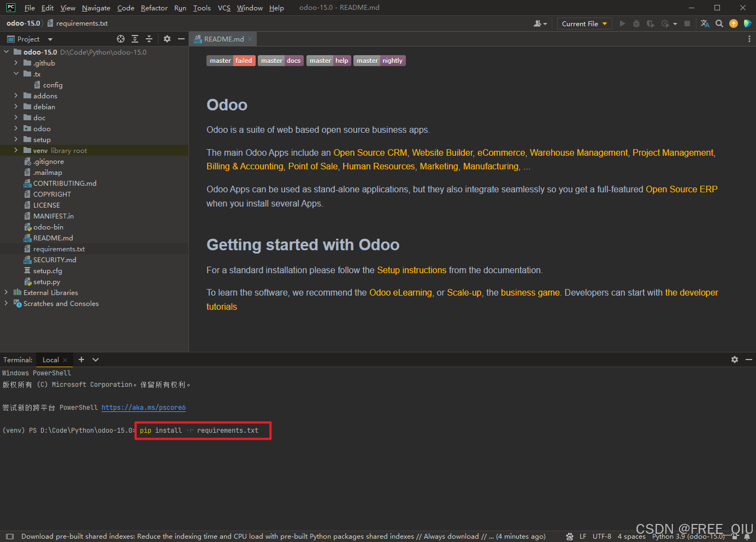The height and width of the screenshot is (542, 756).
Task: Click Run with Coverage icon
Action: coord(650,23)
